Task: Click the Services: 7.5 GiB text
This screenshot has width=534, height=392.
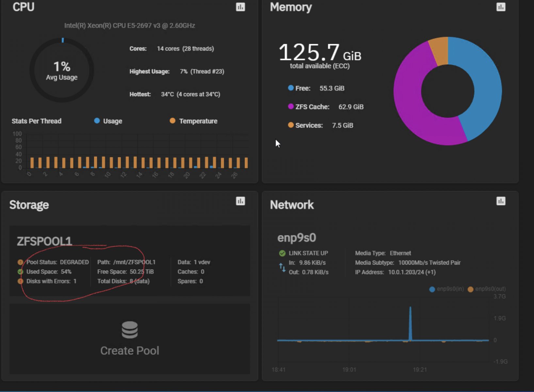Action: point(324,125)
